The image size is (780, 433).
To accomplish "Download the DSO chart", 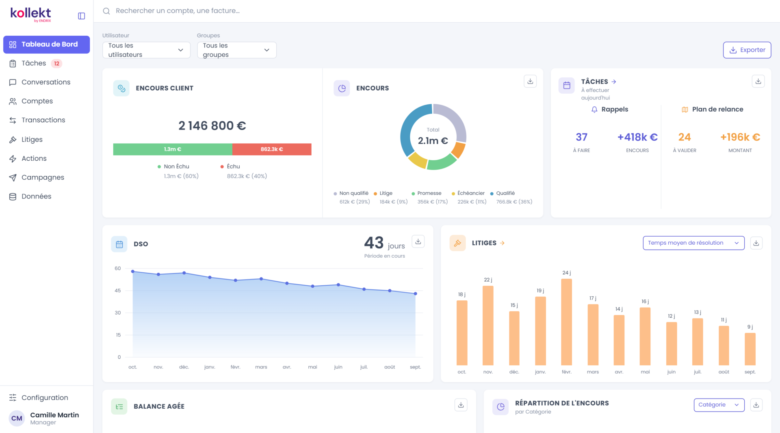I will (418, 242).
